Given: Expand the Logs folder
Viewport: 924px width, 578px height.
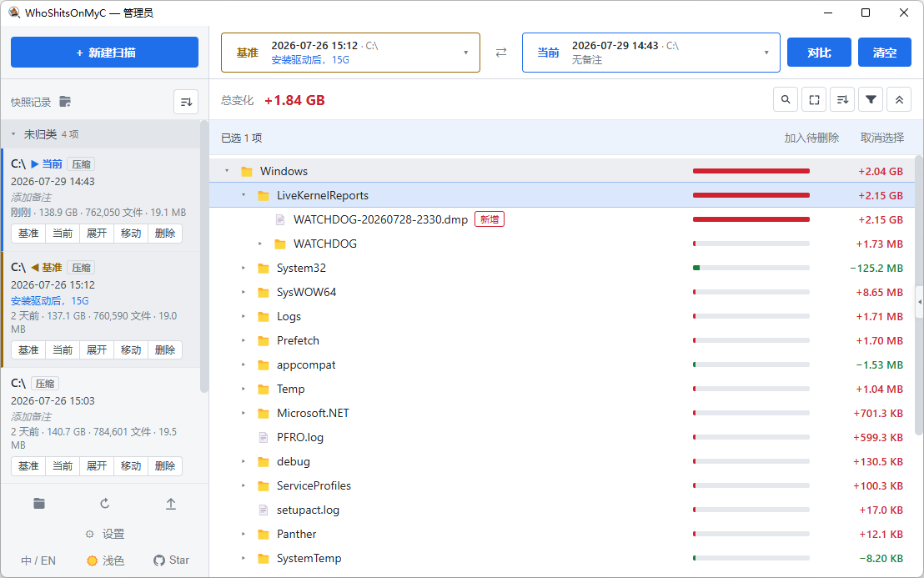Looking at the screenshot, I should 244,316.
